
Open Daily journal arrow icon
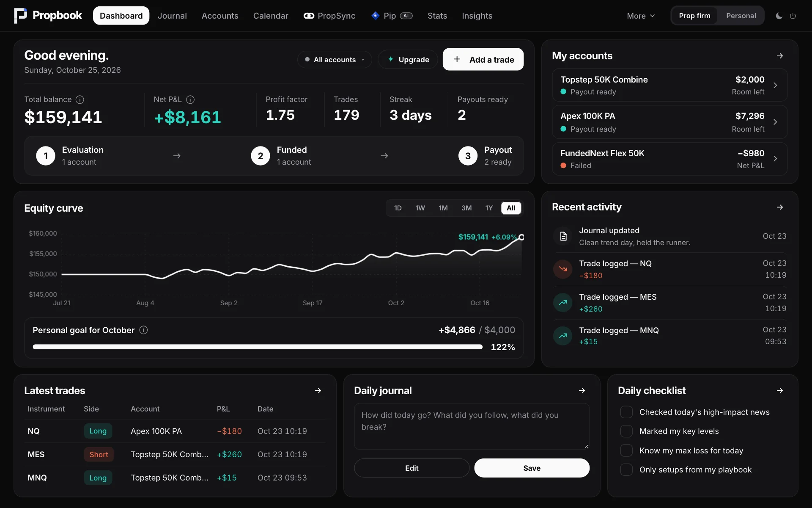(582, 390)
